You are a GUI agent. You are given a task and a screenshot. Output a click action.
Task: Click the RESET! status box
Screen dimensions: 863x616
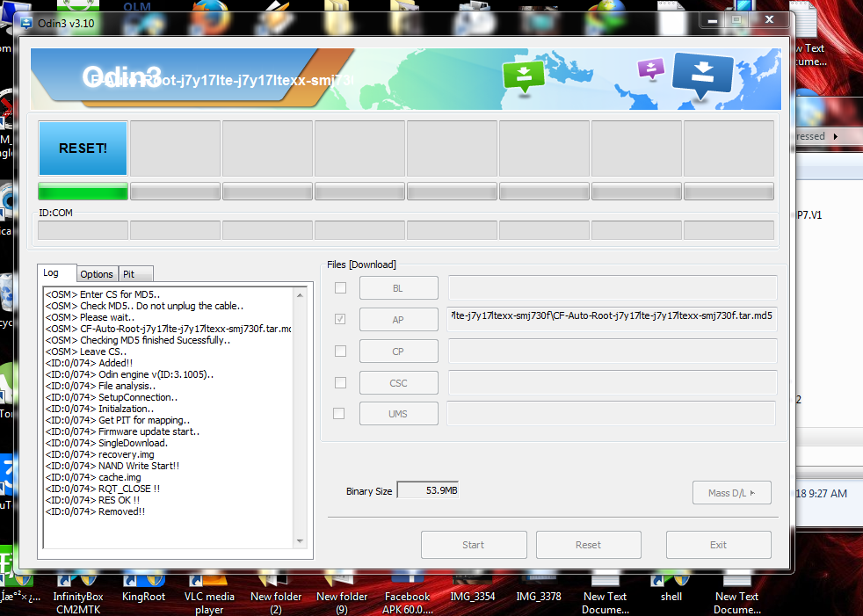pyautogui.click(x=83, y=149)
